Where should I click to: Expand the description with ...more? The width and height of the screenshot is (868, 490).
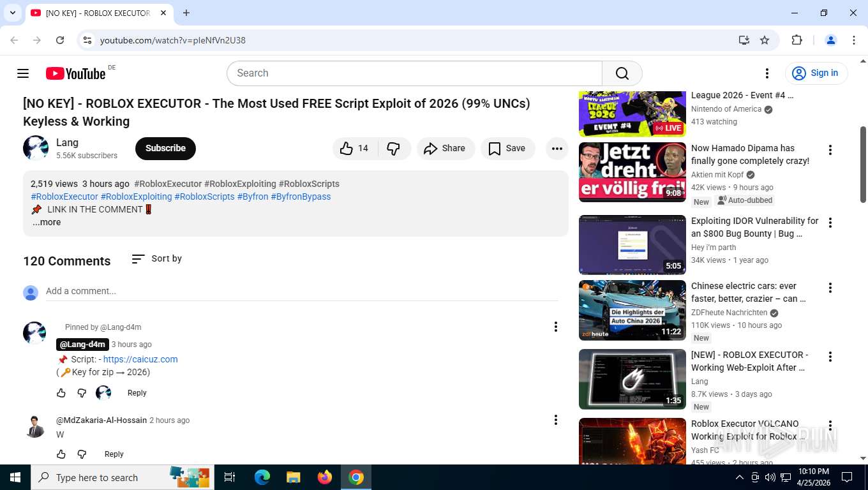(x=47, y=223)
